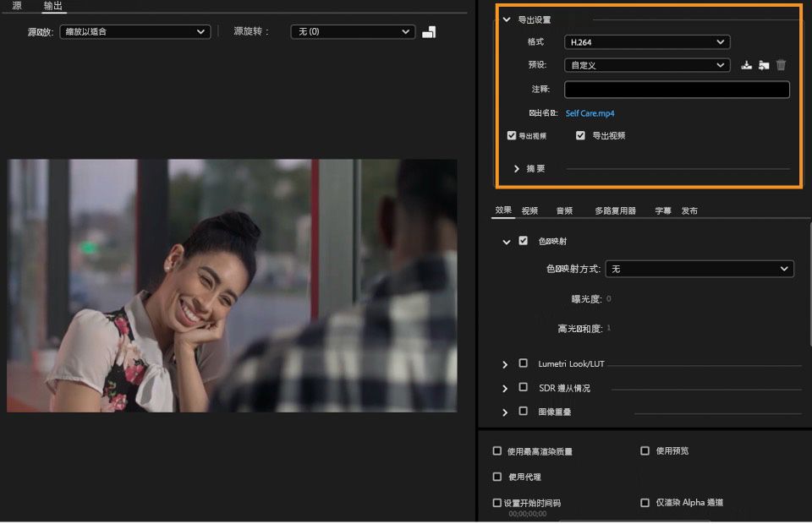812x524 pixels.
Task: Switch to the 输出 tab
Action: [x=52, y=6]
